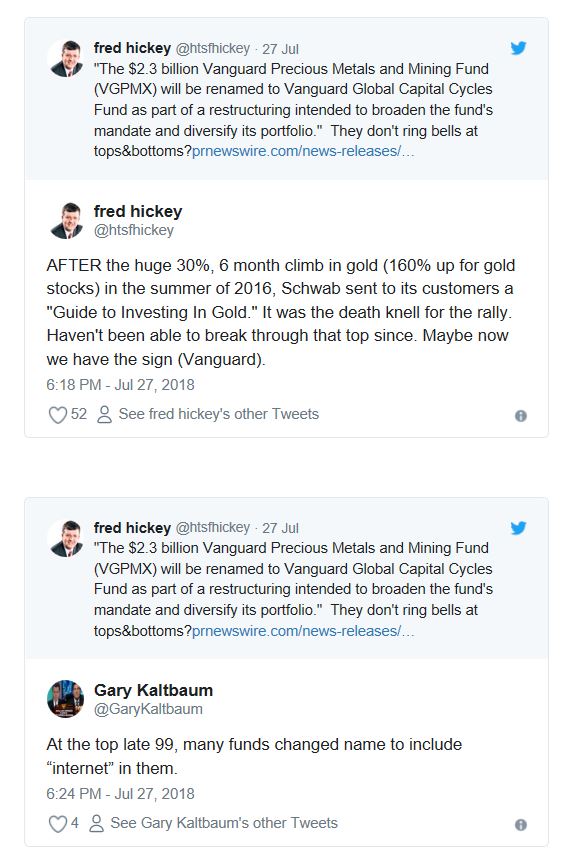Click the person icon beside fred hickey's other Tweets
This screenshot has width=569, height=859.
tap(104, 414)
